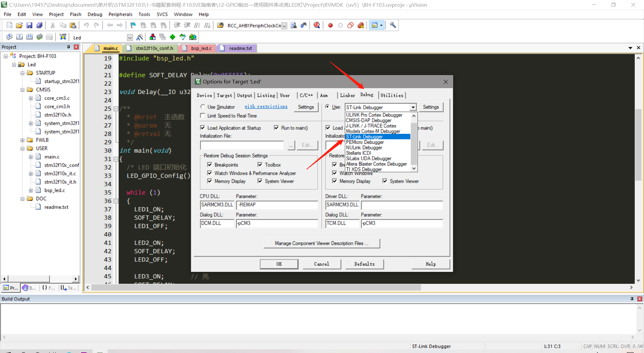Click Manage Component Viewer Description Files

coord(322,243)
